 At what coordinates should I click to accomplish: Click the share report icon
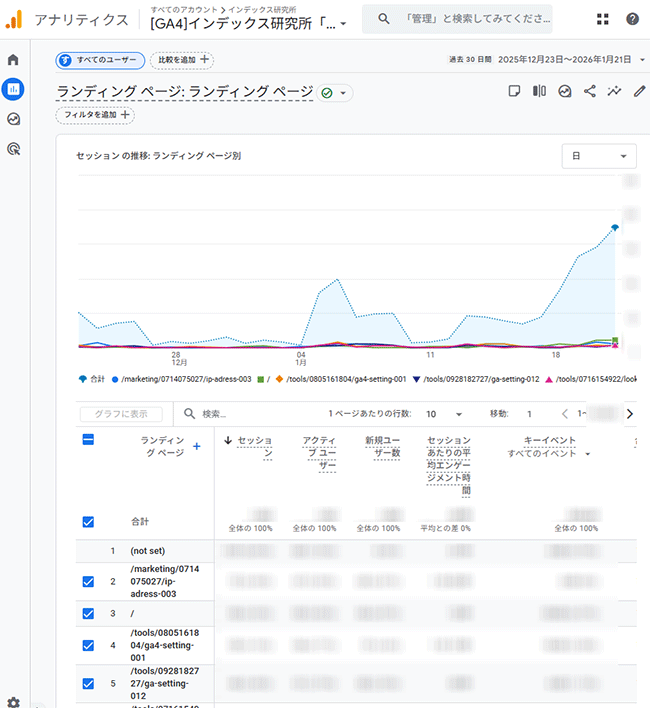pyautogui.click(x=590, y=92)
